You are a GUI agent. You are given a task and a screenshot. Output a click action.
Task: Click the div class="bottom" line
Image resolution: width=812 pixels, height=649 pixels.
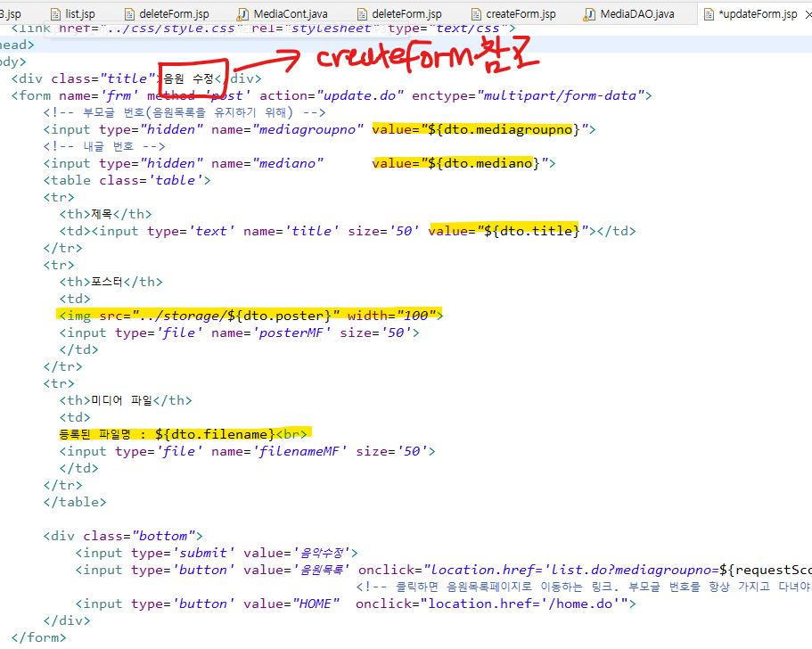[x=123, y=536]
